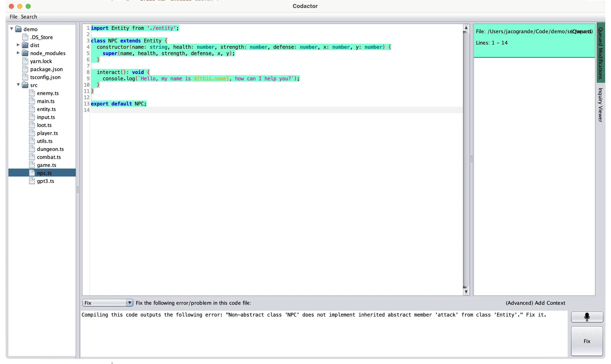Open the entity.ts file name

(46, 109)
